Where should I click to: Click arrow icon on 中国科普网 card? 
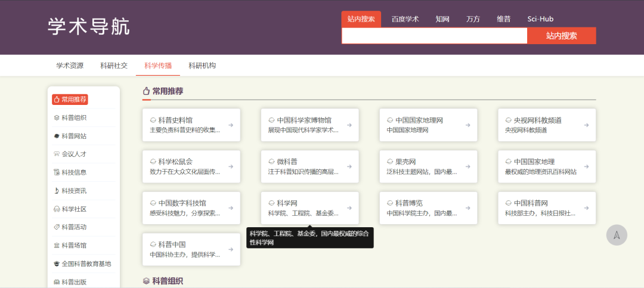tap(587, 208)
